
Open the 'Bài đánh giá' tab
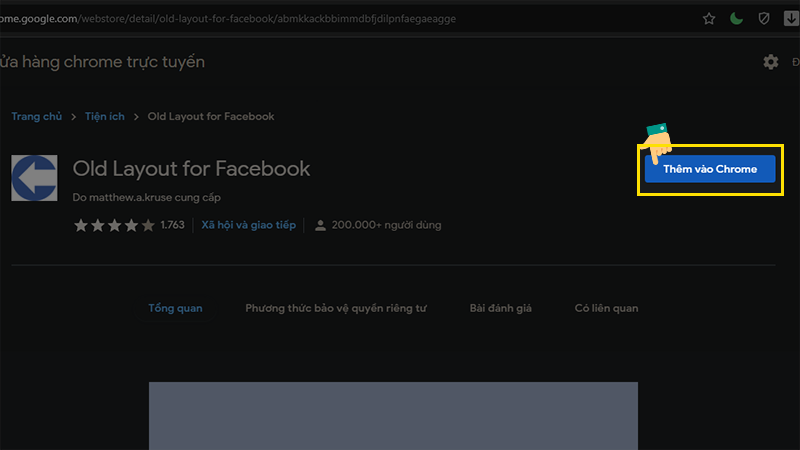click(x=501, y=308)
